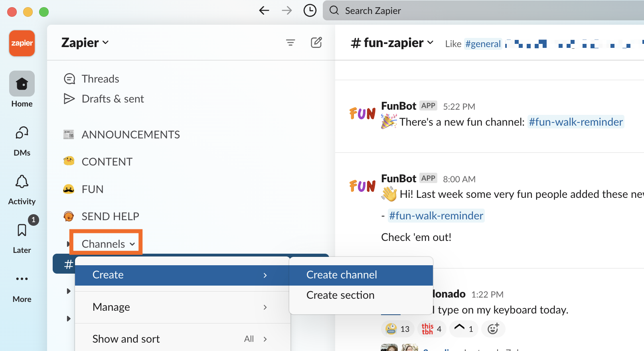644x351 pixels.
Task: Select the FUN section label
Action: [x=93, y=189]
